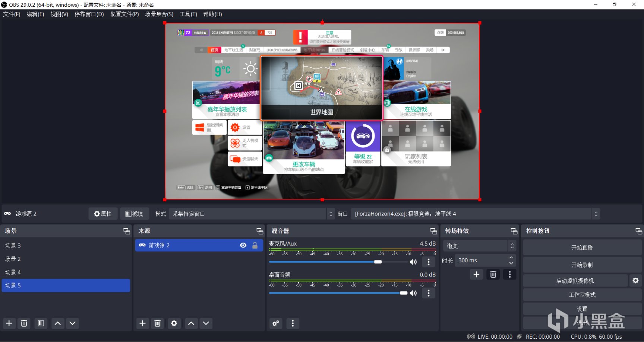Select the 游戏源 2 source row
Viewport: 644px width, 342px height.
199,245
